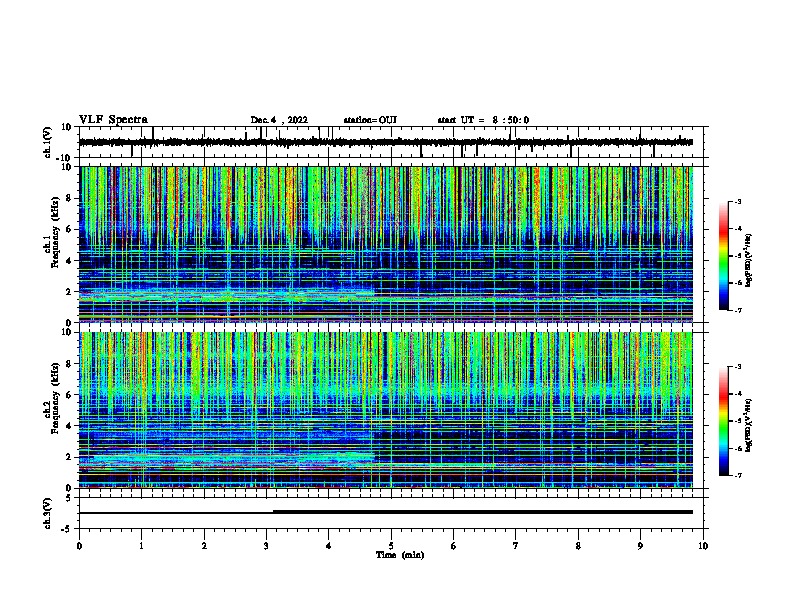Click the "4" kHz tick on ch.1 frequency axis
The image size is (792, 612).
(x=69, y=261)
